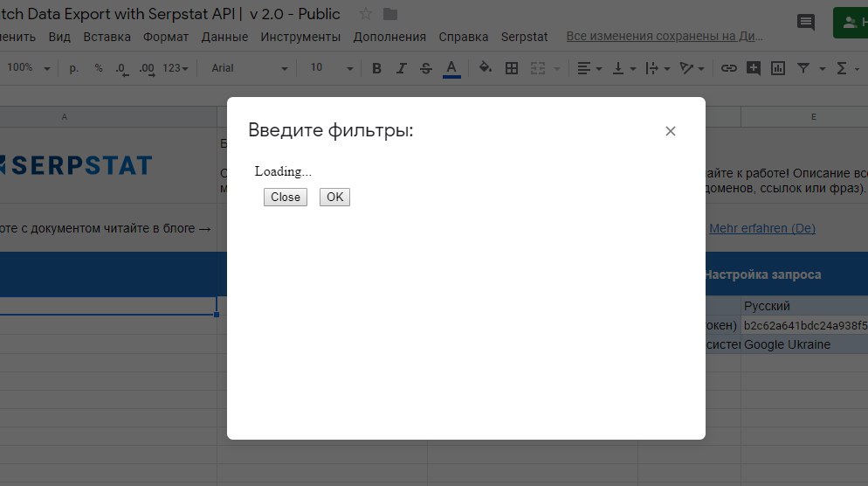Click the green share button
This screenshot has height=486, width=868.
pyautogui.click(x=851, y=23)
